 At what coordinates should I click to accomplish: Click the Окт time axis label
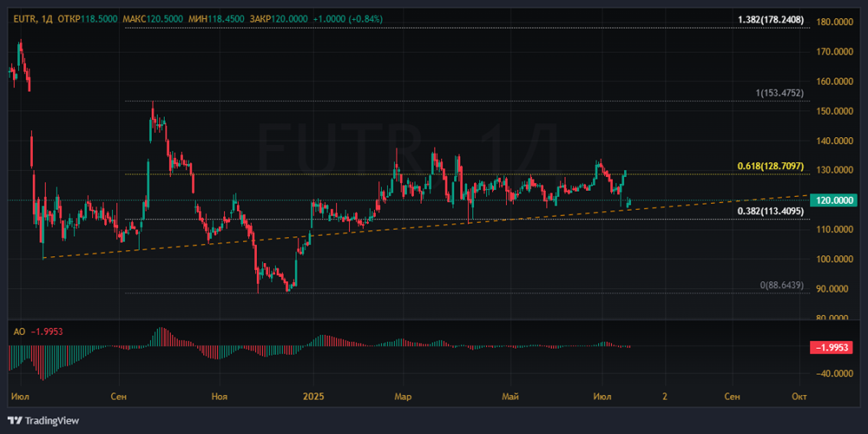point(799,397)
